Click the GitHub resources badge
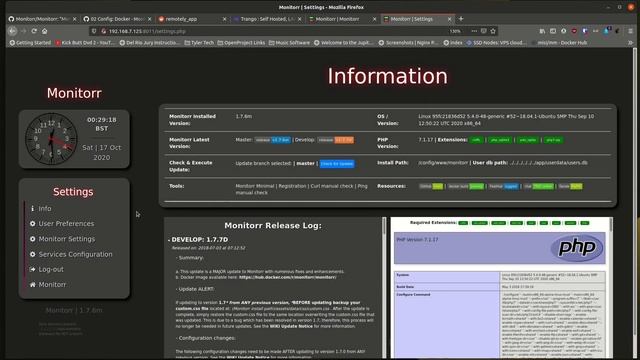This screenshot has height=360, width=640. click(431, 187)
